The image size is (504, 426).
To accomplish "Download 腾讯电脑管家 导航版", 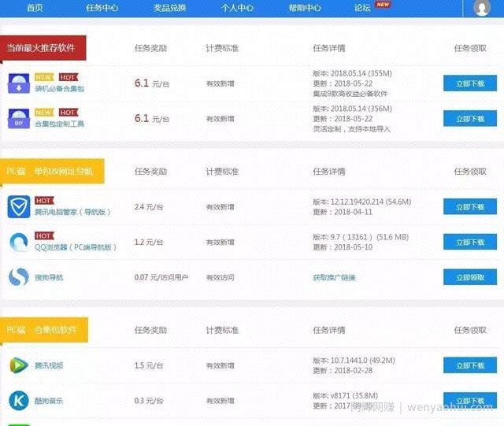I will (470, 206).
